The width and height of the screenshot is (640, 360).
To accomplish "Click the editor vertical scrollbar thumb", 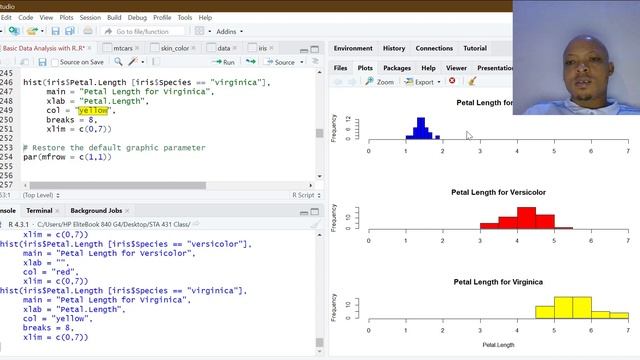I will coord(319,133).
